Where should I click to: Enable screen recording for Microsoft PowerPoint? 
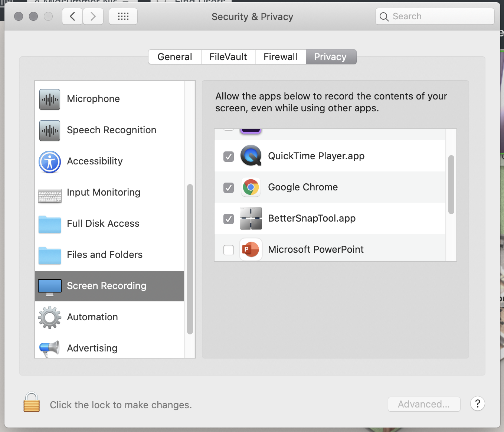(228, 250)
